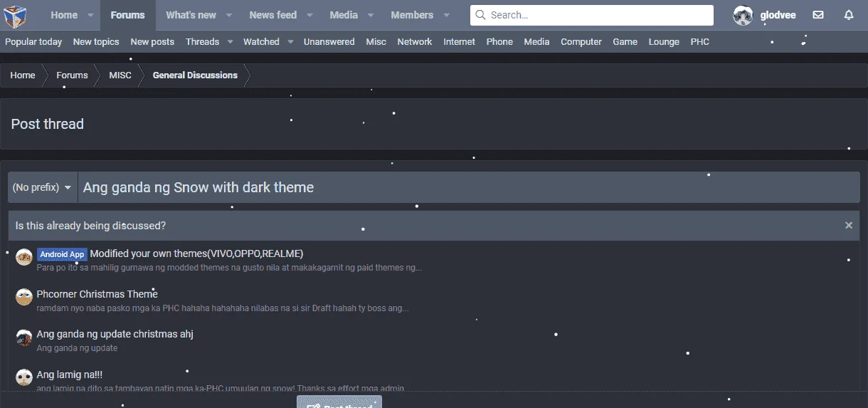Click the General Discussions breadcrumb

[x=195, y=75]
